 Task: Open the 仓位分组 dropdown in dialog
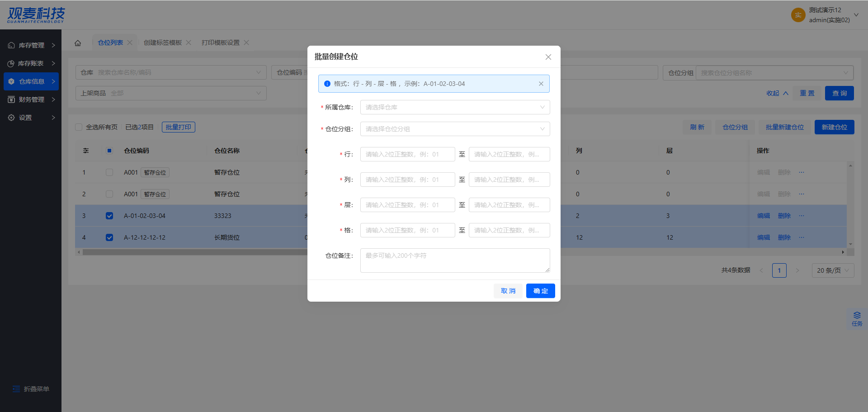tap(455, 129)
